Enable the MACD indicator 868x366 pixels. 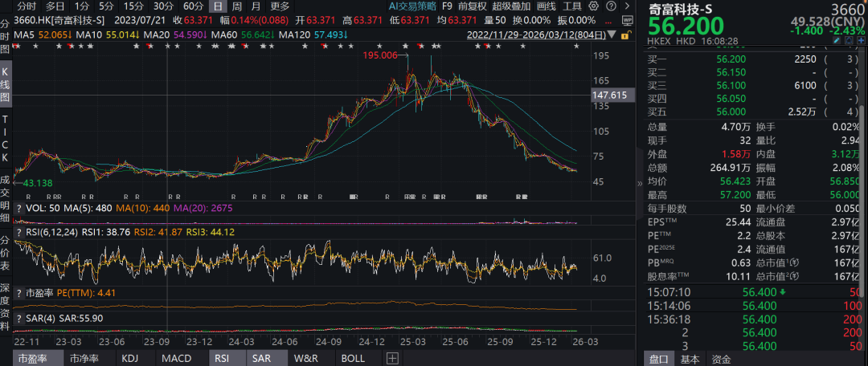tap(176, 358)
